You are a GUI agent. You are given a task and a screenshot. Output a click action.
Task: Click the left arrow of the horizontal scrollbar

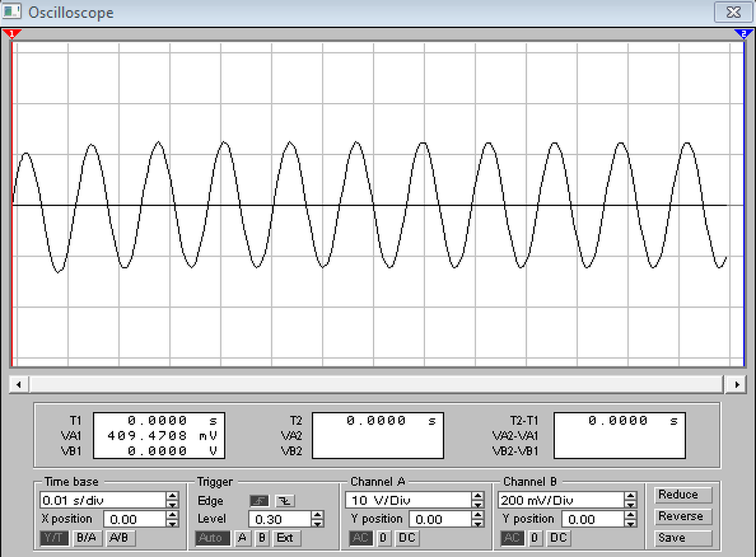[18, 385]
